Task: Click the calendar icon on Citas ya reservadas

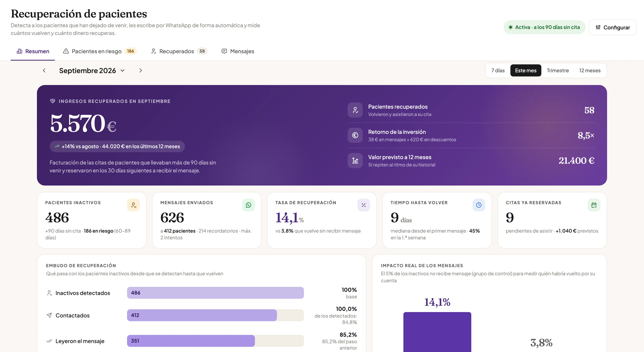Action: (x=594, y=205)
